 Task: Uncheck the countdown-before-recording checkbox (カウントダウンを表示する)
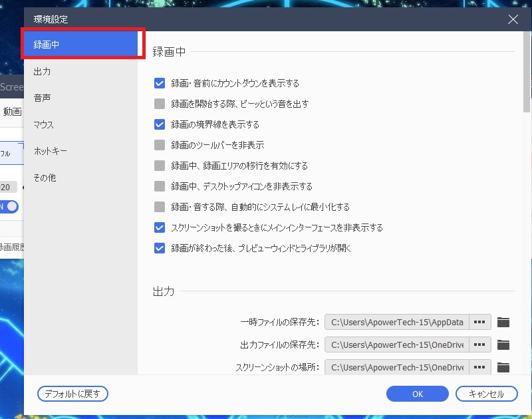pos(160,83)
